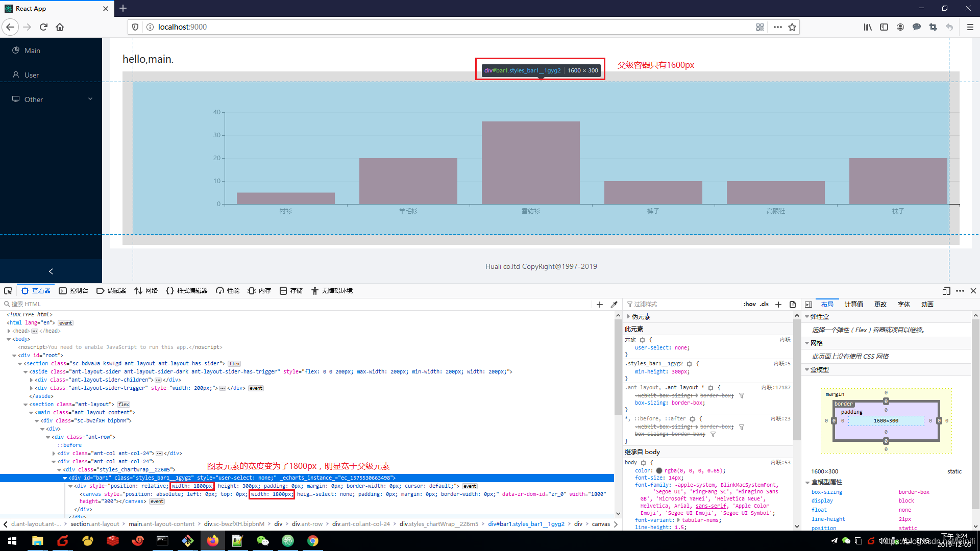Click the event badge on html element
This screenshot has width=980, height=551.
tap(65, 323)
